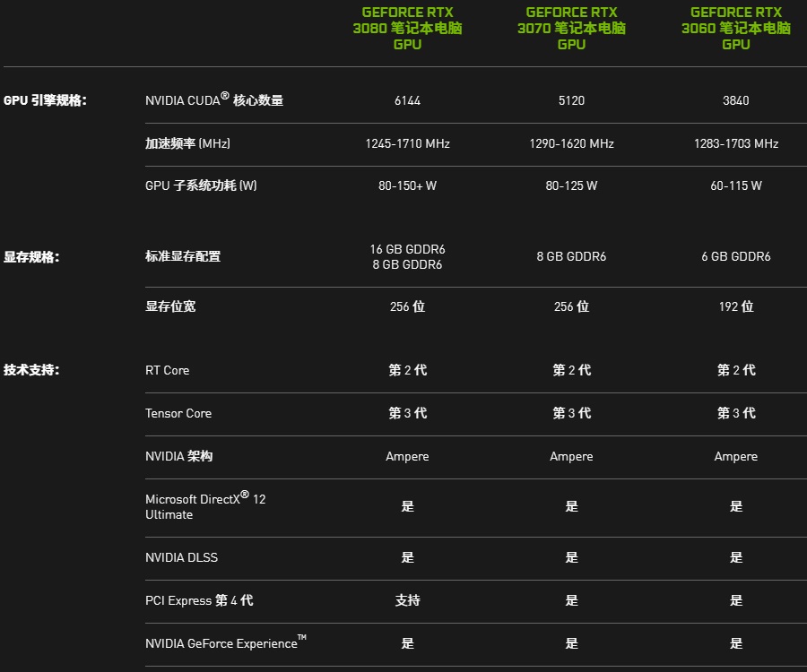Screen dimensions: 807x672
Task: Click the NVIDIA GeForce Experience row label
Action: tap(225, 642)
